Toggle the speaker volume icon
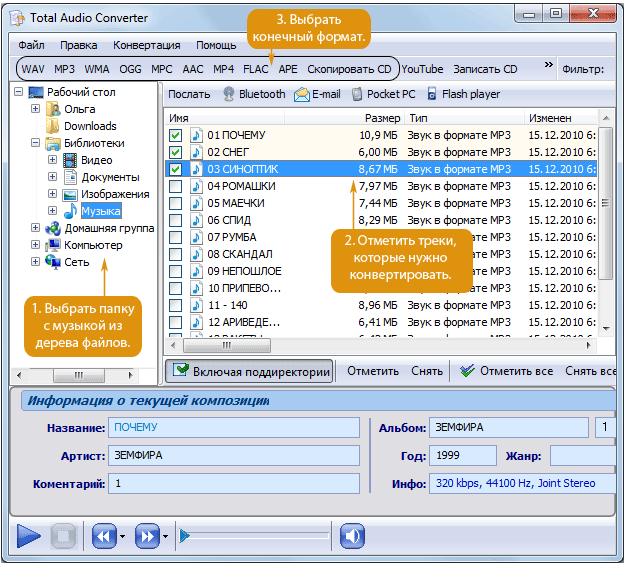The height and width of the screenshot is (565, 625). click(352, 536)
